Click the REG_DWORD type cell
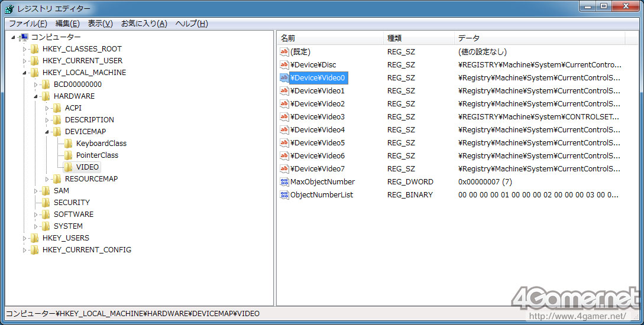The image size is (644, 325). pyautogui.click(x=410, y=182)
